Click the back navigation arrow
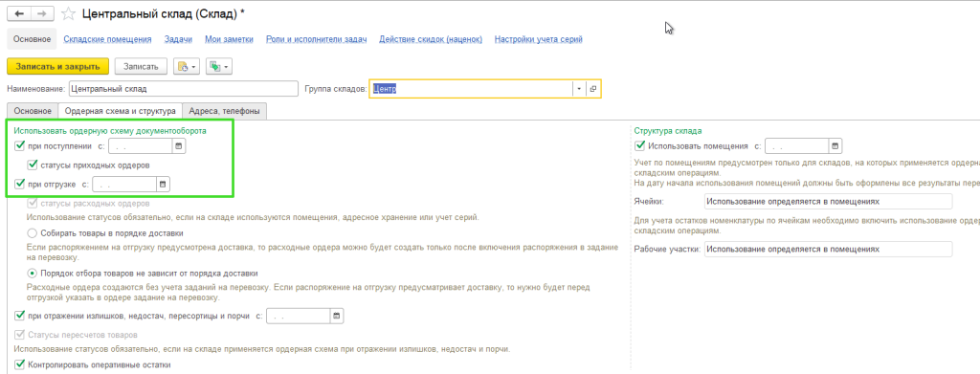The image size is (980, 374). (x=19, y=13)
